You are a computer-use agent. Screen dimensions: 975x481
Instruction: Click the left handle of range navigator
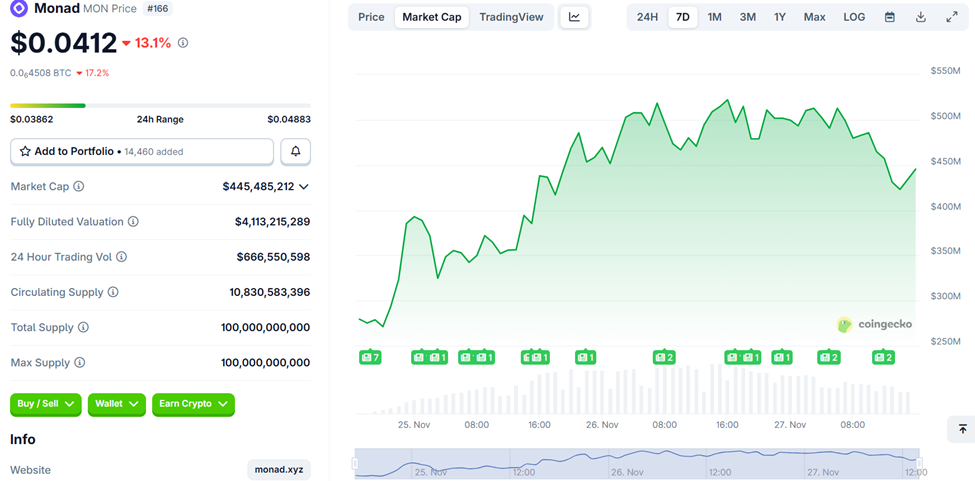[x=355, y=464]
